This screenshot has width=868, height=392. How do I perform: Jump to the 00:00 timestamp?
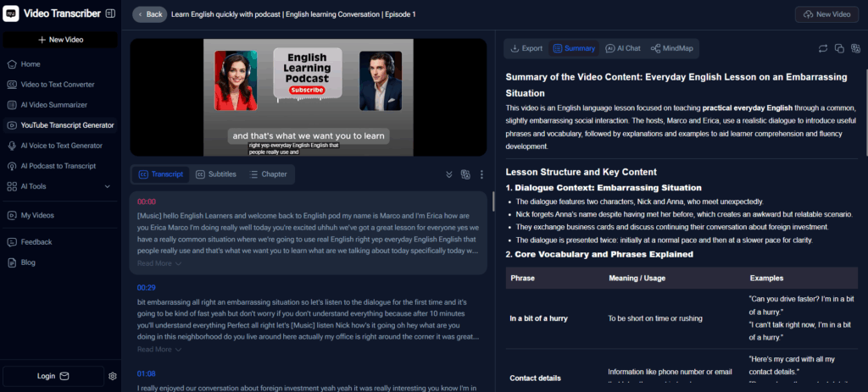pyautogui.click(x=147, y=202)
